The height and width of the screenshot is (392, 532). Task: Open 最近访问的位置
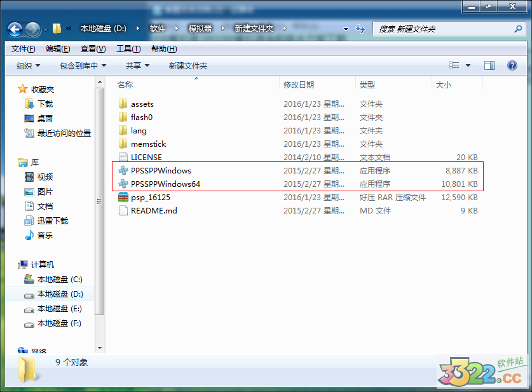(58, 133)
